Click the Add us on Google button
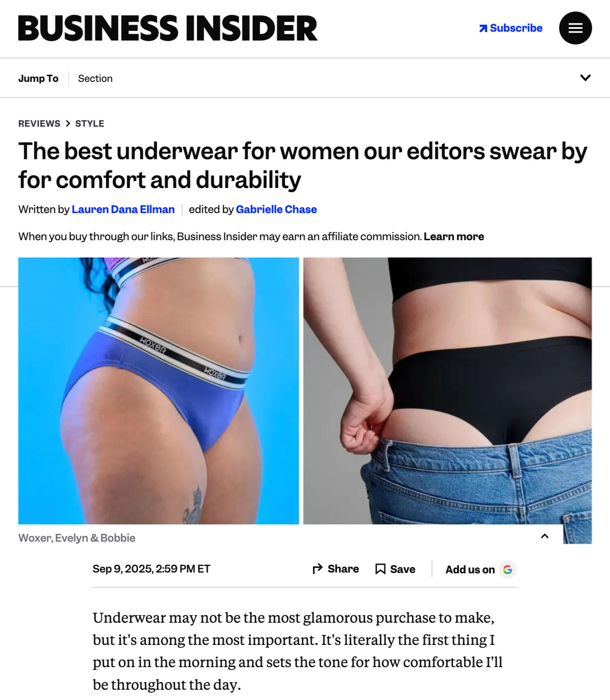 click(x=481, y=569)
